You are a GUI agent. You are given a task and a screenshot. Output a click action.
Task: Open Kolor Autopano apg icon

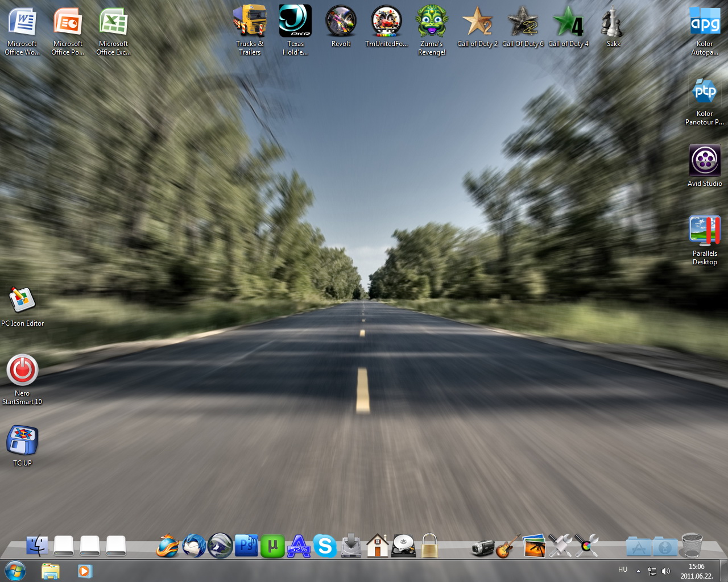point(705,31)
